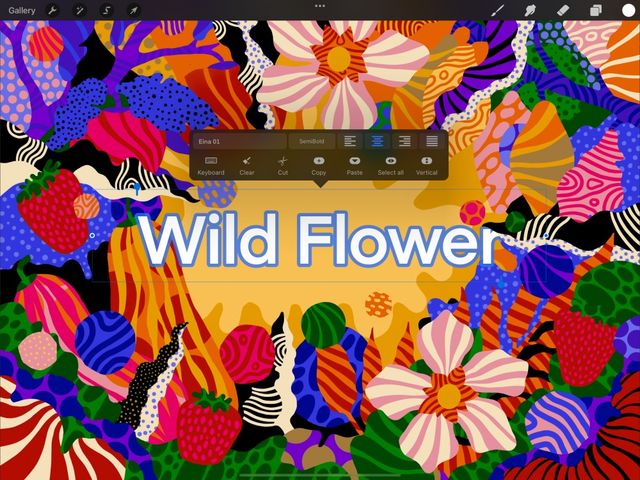Open the Layers panel
The width and height of the screenshot is (640, 480).
[x=596, y=10]
